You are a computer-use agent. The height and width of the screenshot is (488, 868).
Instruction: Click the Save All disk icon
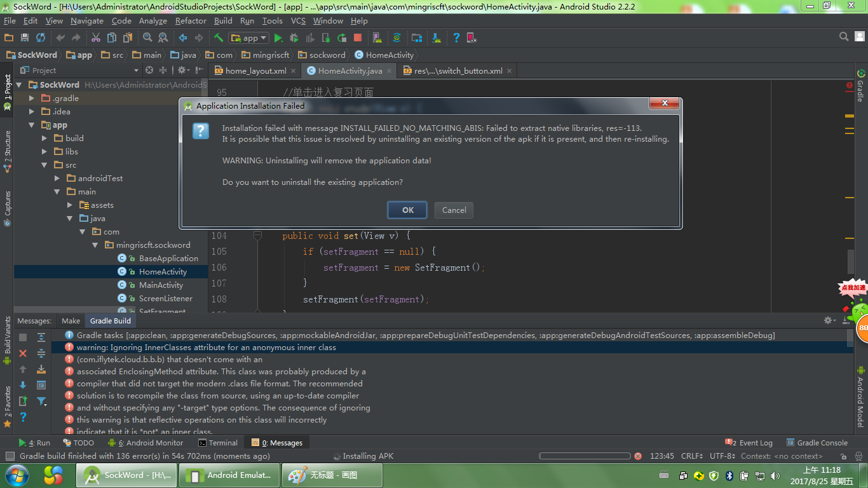pos(25,38)
